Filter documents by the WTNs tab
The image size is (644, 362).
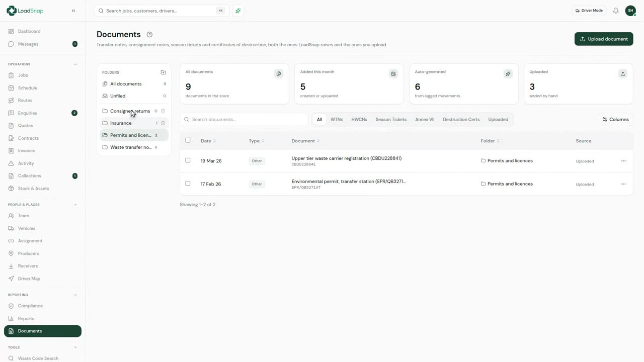click(337, 120)
